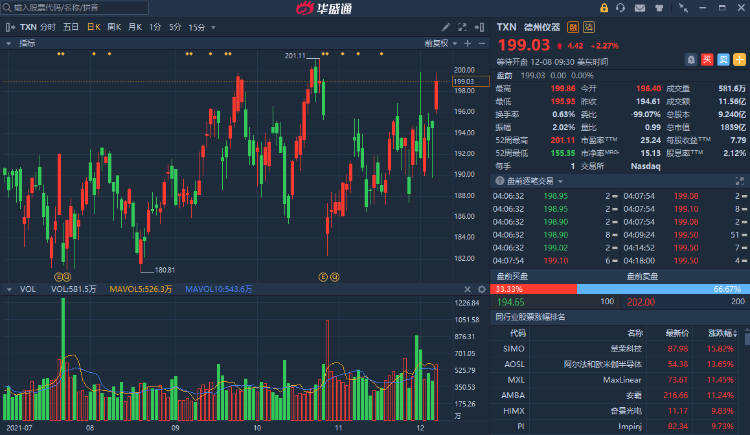
Task: Click ask price 202.00
Action: pos(641,302)
